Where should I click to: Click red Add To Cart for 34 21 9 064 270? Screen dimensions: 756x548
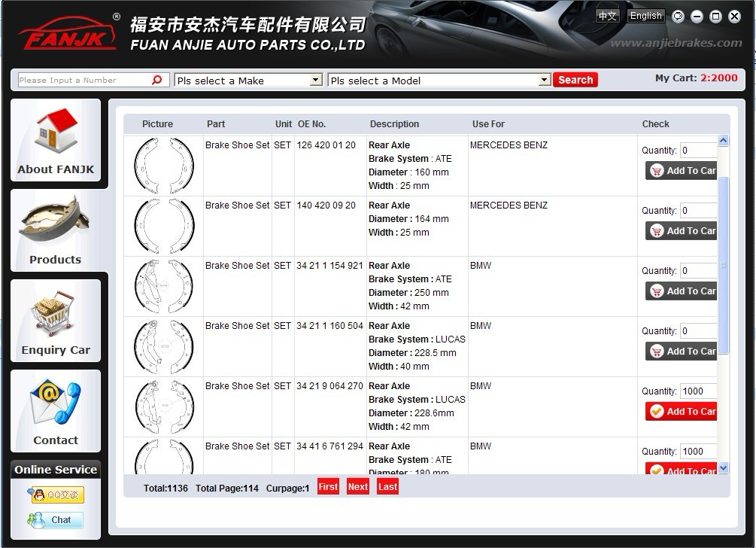pos(682,412)
